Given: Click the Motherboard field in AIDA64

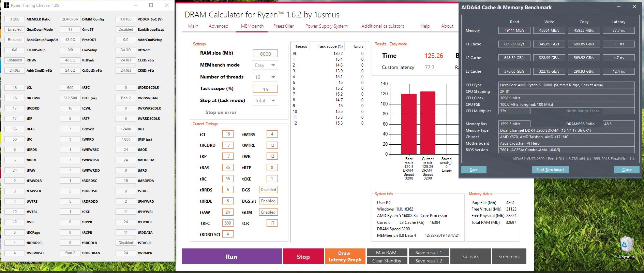Looking at the screenshot, I should coord(567,143).
